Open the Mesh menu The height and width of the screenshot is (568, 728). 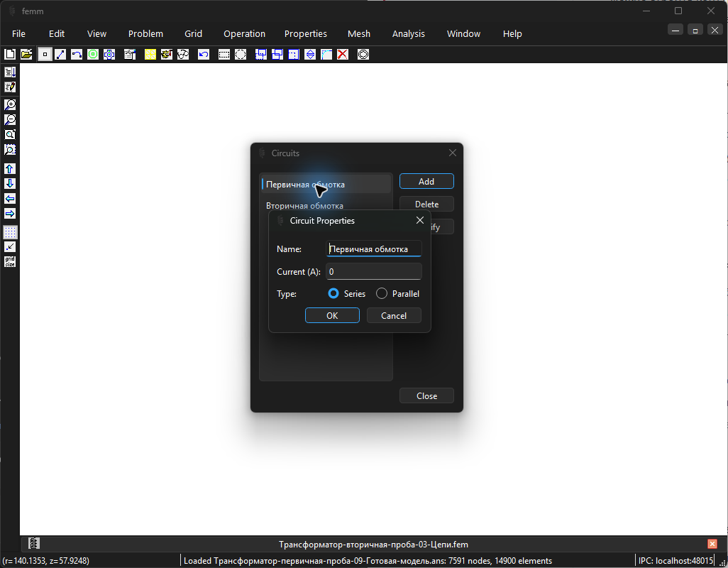click(x=359, y=34)
